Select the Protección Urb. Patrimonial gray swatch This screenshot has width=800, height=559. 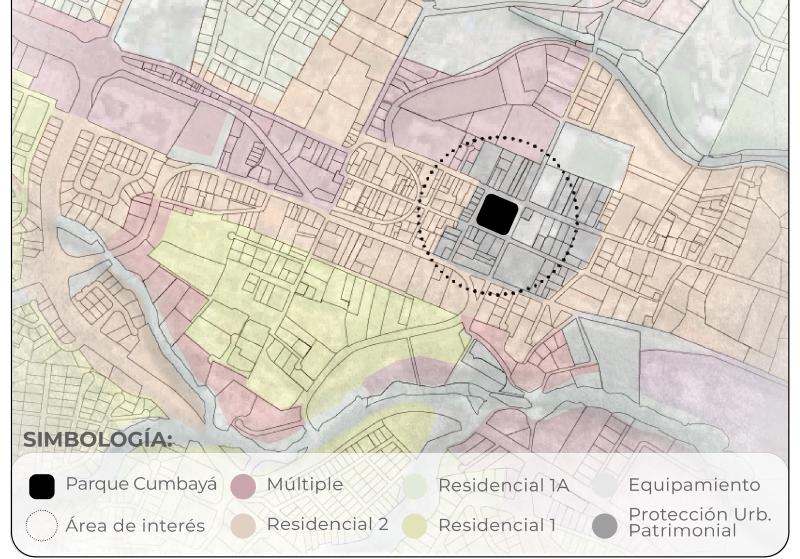pos(604,526)
